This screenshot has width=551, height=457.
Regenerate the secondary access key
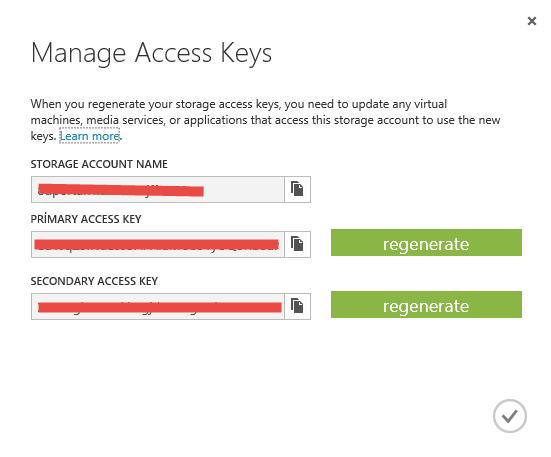coord(426,305)
